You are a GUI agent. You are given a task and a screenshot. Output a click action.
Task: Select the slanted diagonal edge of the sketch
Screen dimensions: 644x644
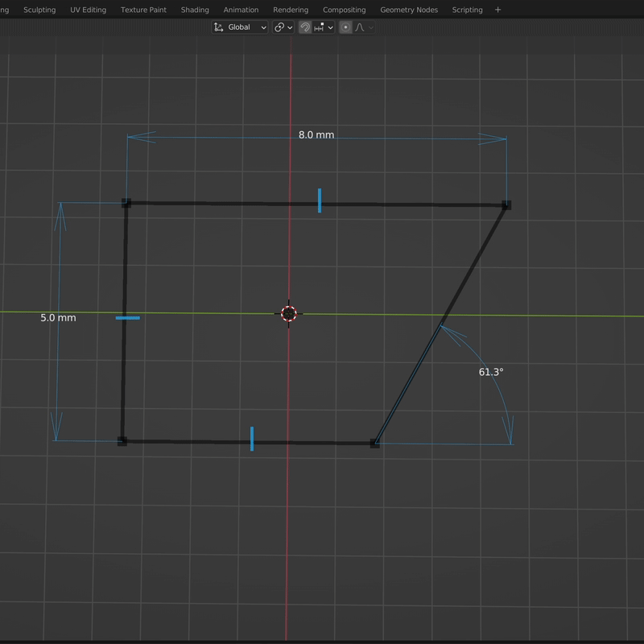pyautogui.click(x=440, y=324)
